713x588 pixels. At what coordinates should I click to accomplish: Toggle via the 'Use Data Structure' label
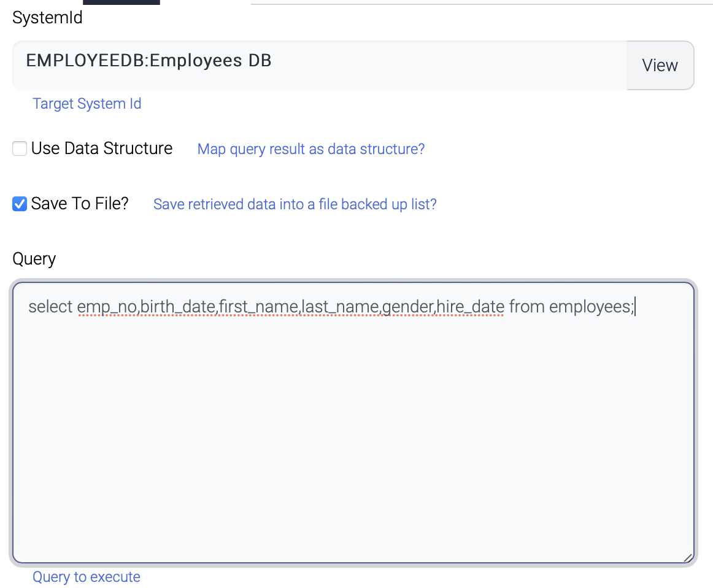tap(102, 149)
